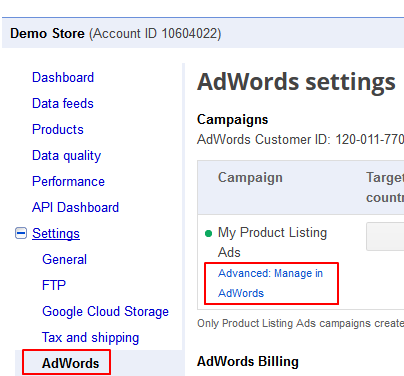Select the FTP settings item
This screenshot has width=404, height=376.
tap(54, 285)
